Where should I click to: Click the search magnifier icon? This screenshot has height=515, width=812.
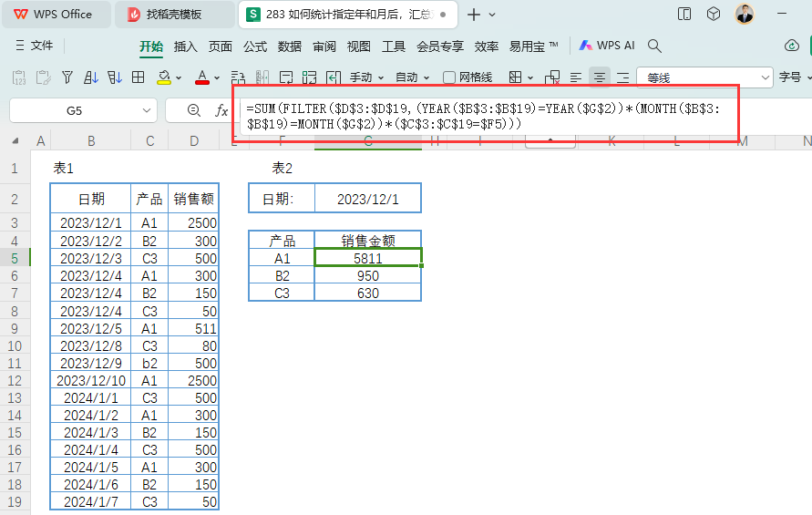(x=654, y=46)
